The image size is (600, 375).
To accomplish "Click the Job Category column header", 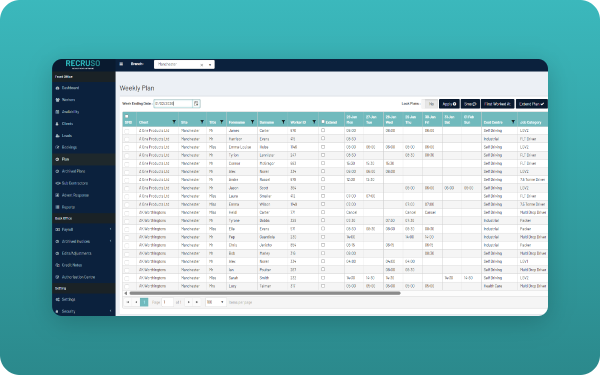I will tap(530, 122).
